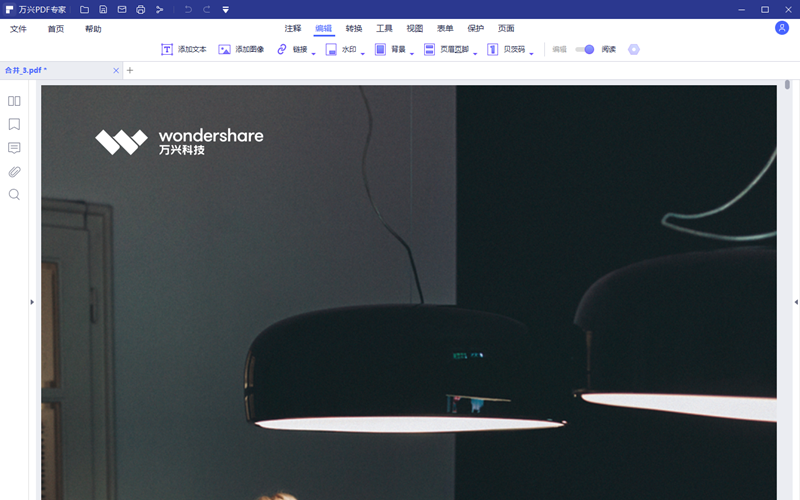Show the comments panel in sidebar
800x500 pixels.
click(x=14, y=148)
